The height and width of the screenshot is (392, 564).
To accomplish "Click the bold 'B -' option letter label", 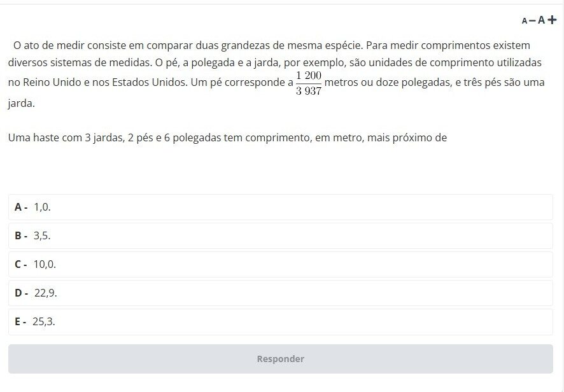I will (x=21, y=235).
